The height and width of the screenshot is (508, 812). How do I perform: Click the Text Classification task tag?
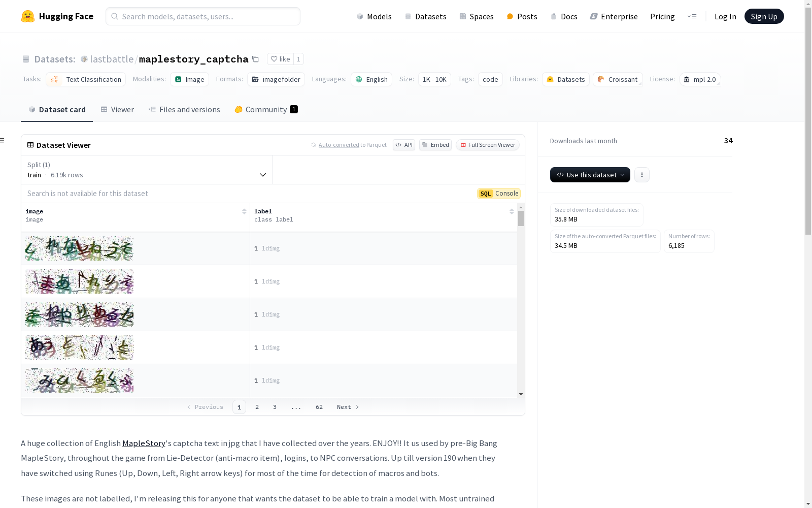pyautogui.click(x=86, y=79)
